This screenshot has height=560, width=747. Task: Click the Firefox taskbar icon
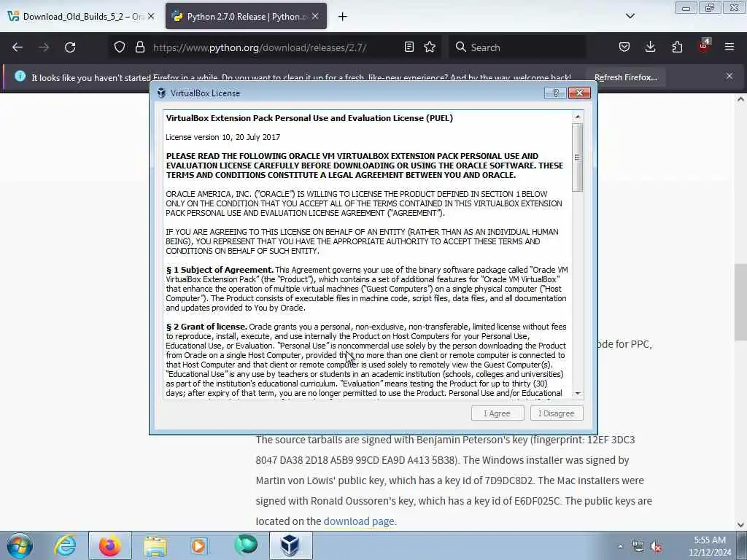[110, 545]
